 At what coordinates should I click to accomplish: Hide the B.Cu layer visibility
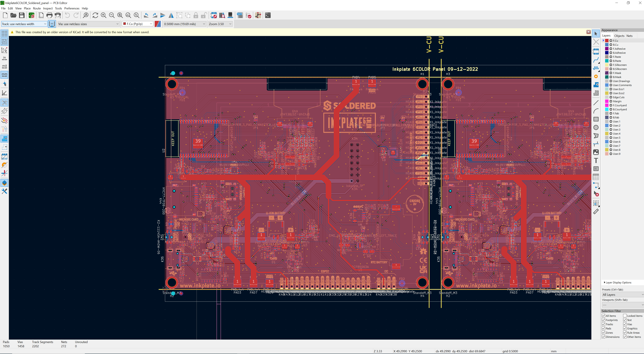(x=611, y=45)
